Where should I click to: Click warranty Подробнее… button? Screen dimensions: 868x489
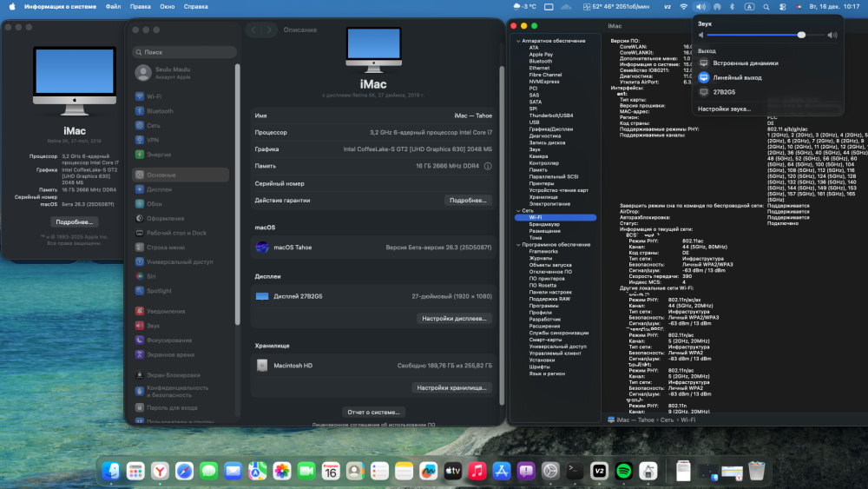pos(468,201)
